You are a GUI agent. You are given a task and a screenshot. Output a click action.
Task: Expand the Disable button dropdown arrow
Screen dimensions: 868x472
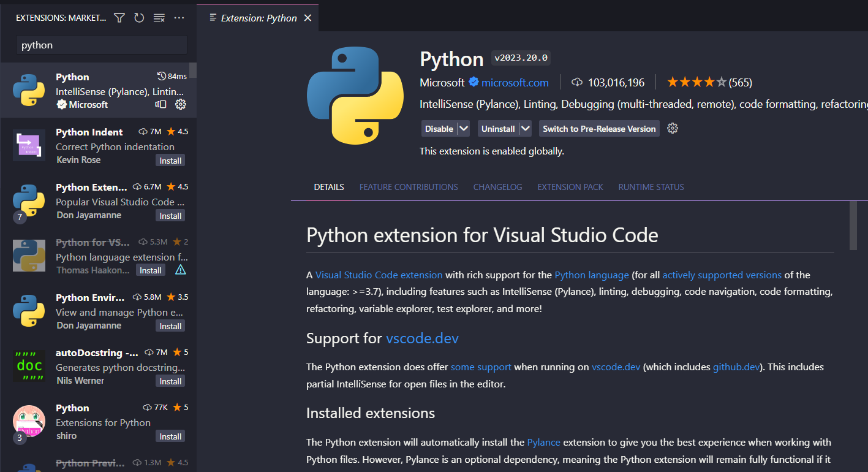(464, 129)
